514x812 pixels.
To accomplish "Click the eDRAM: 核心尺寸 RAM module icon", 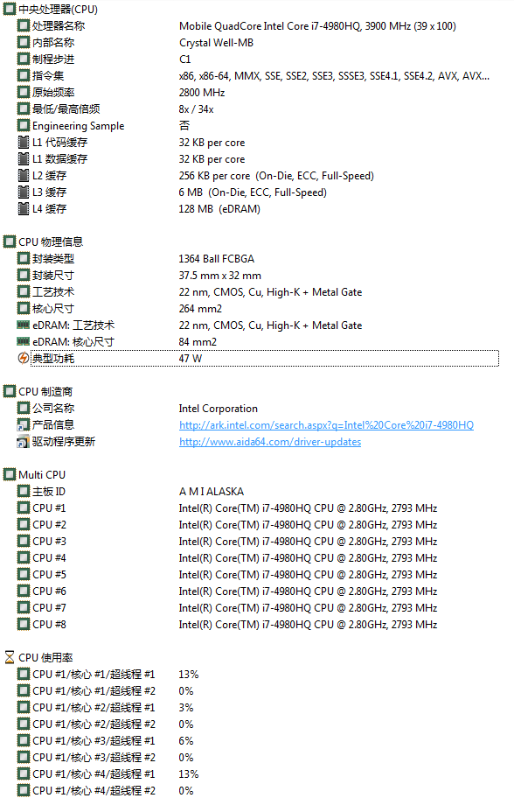I will click(24, 342).
